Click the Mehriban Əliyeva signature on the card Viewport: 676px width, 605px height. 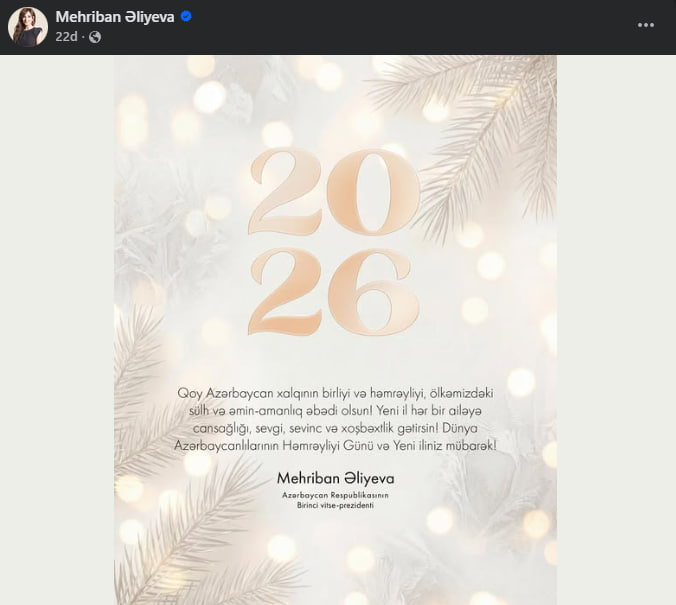coord(335,478)
